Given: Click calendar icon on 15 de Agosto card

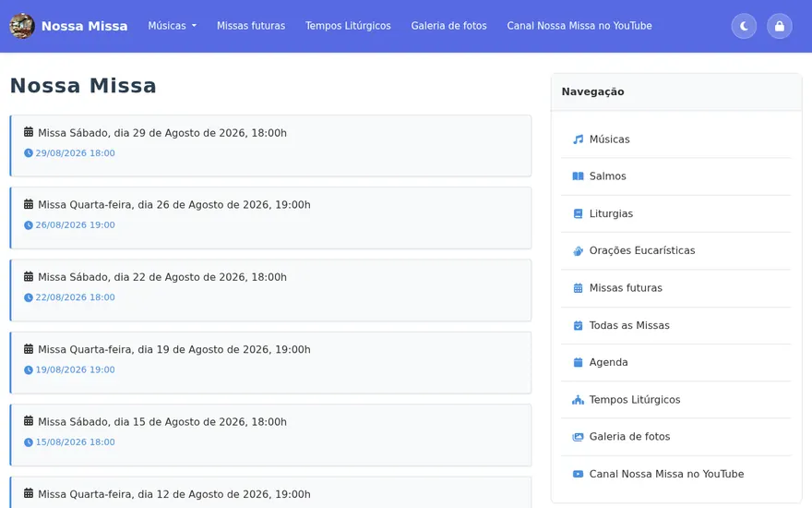Looking at the screenshot, I should (x=29, y=421).
